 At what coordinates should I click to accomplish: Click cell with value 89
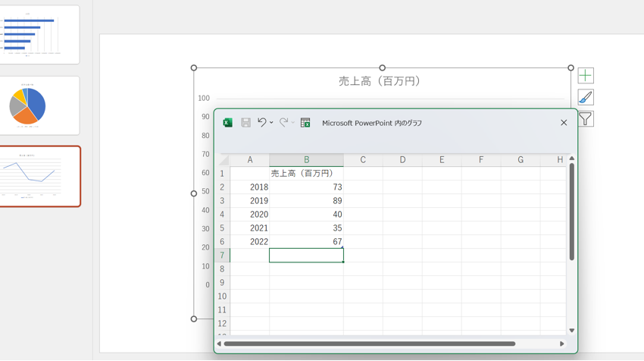tap(306, 201)
